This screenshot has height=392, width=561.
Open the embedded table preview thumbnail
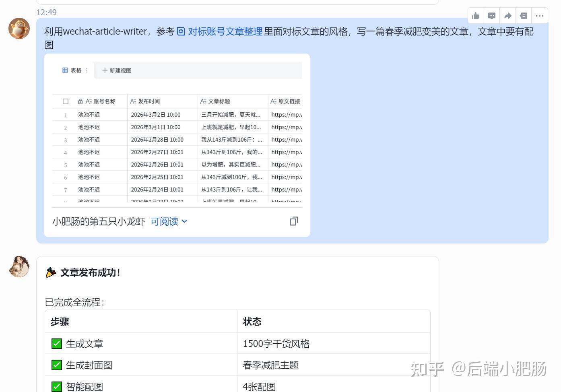click(177, 131)
